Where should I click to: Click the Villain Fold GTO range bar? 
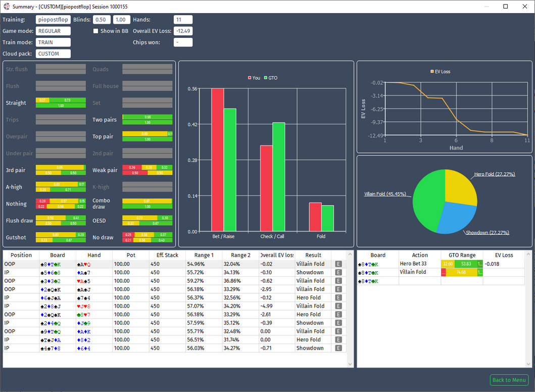(462, 272)
